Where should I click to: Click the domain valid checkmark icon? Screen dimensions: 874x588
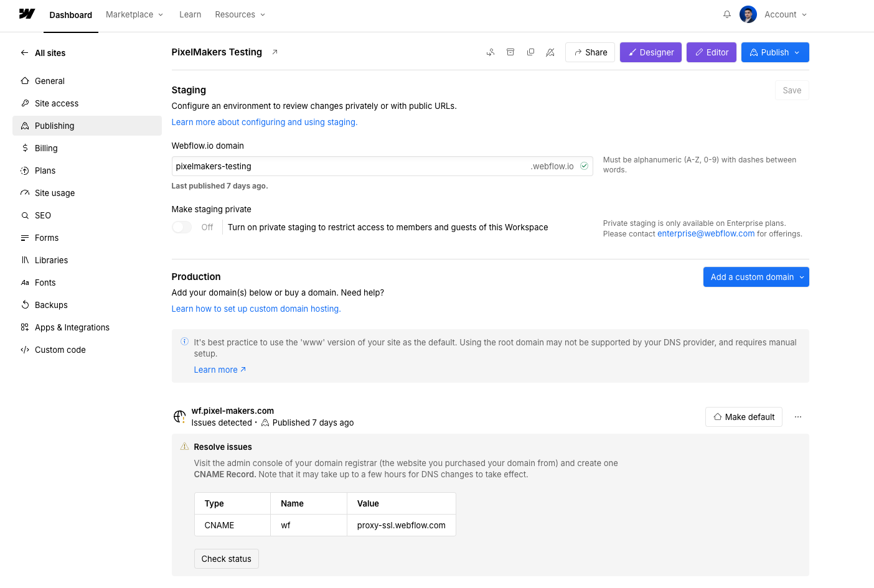tap(584, 166)
